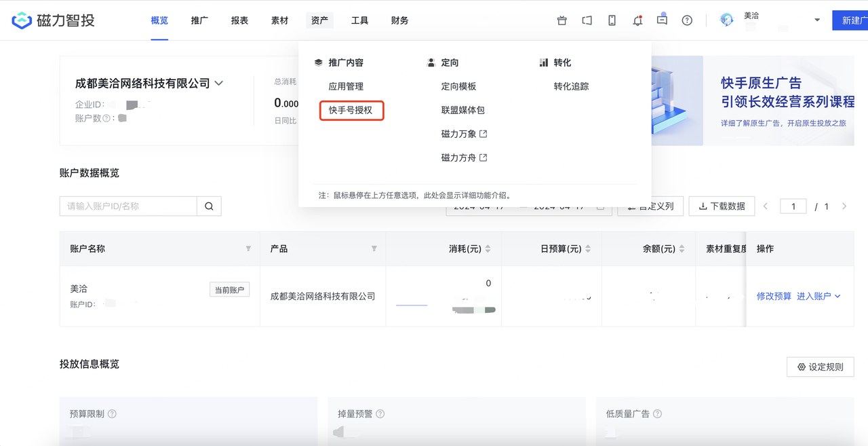Click 设定规则 button

[x=821, y=367]
